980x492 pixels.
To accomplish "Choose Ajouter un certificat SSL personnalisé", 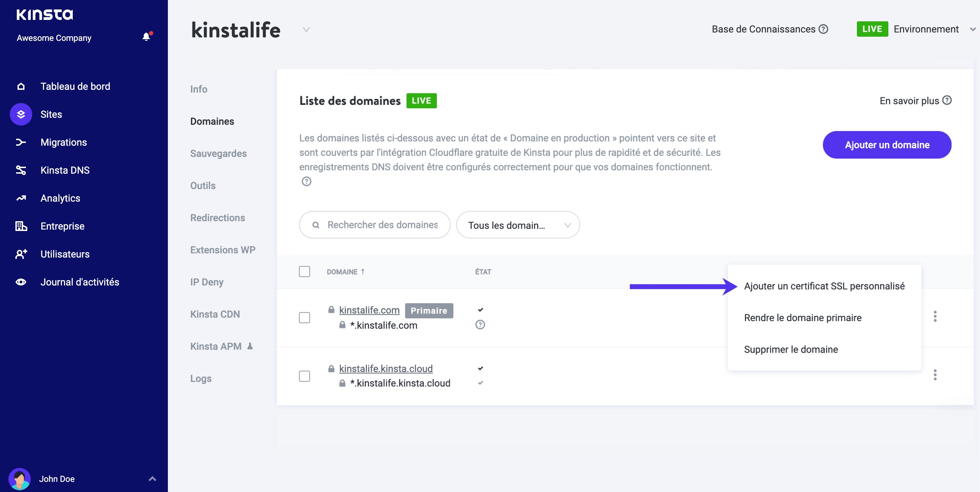I will (x=824, y=286).
